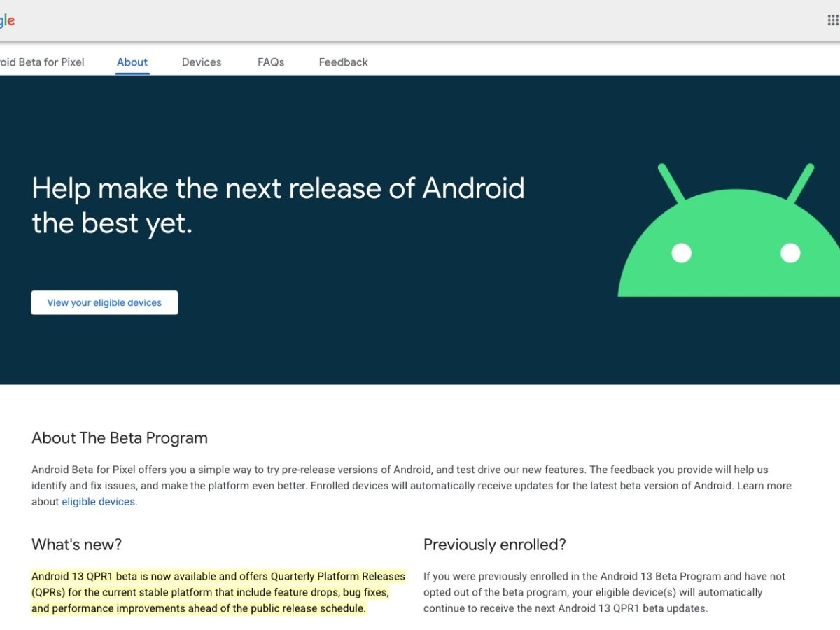This screenshot has height=630, width=840.
Task: Go to the FAQs tab
Action: [x=271, y=62]
